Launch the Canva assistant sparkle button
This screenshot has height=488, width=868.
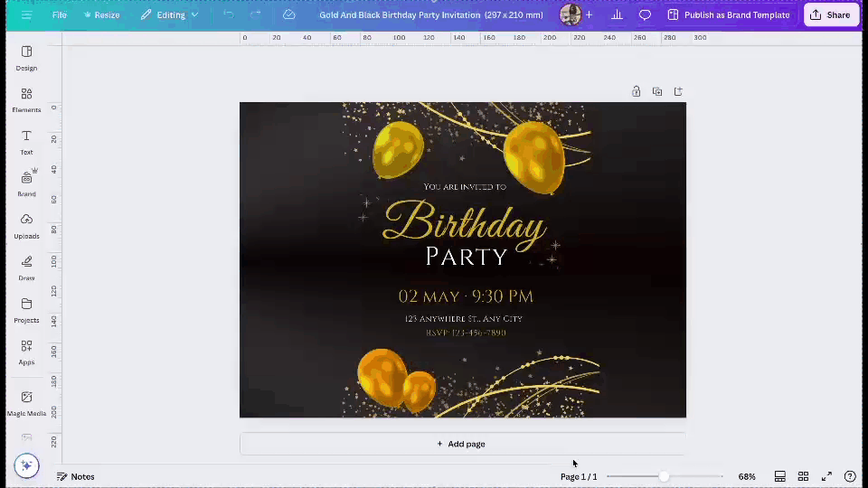(x=26, y=465)
